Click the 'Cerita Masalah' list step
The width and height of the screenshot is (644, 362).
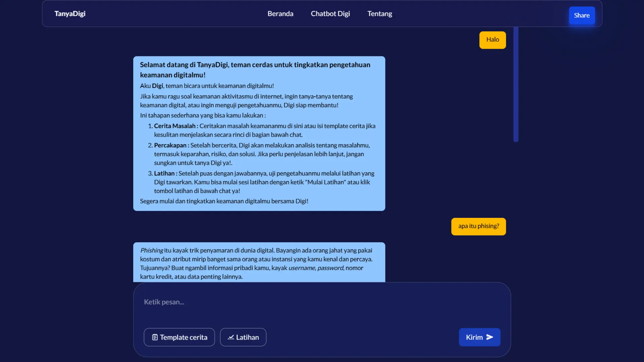pos(174,126)
